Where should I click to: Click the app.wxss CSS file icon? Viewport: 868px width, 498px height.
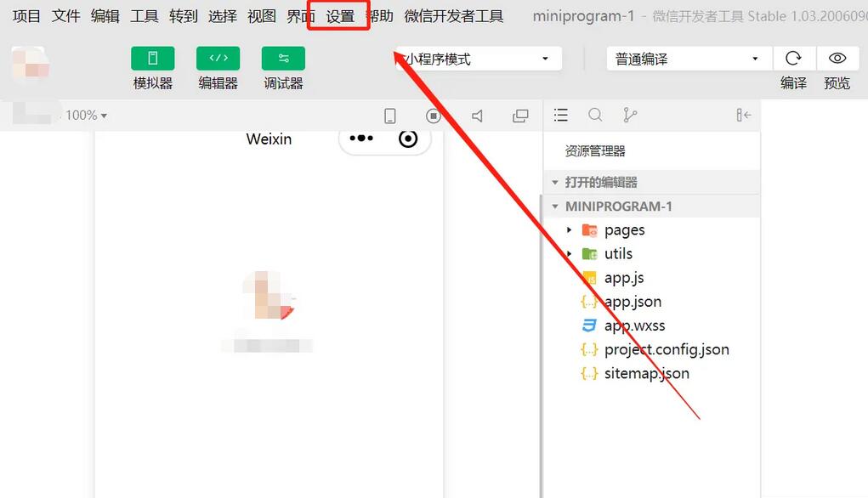click(589, 325)
